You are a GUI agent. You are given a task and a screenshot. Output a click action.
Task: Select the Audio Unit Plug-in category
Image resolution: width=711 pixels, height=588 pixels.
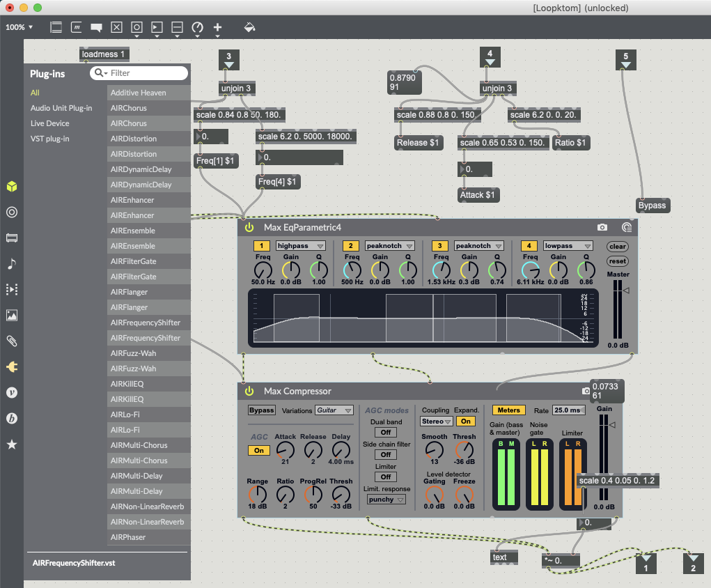61,108
